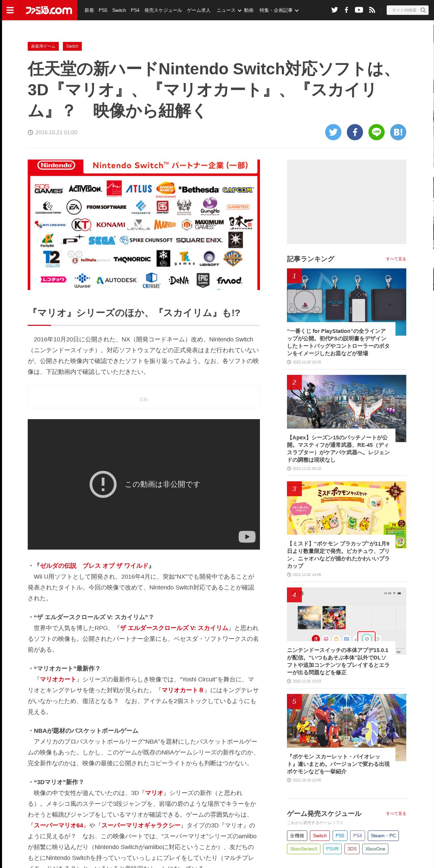The image size is (434, 868).
Task: Select the Switch schedule filter
Action: [x=320, y=836]
